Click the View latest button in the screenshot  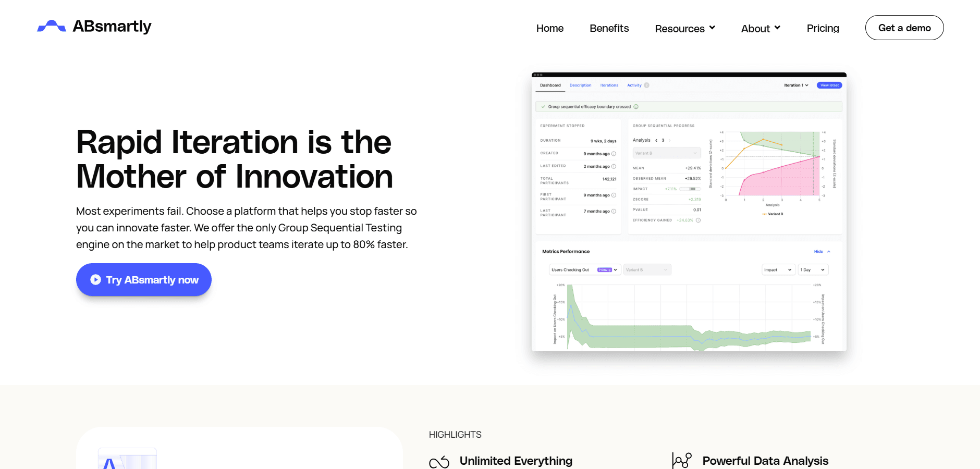(829, 85)
